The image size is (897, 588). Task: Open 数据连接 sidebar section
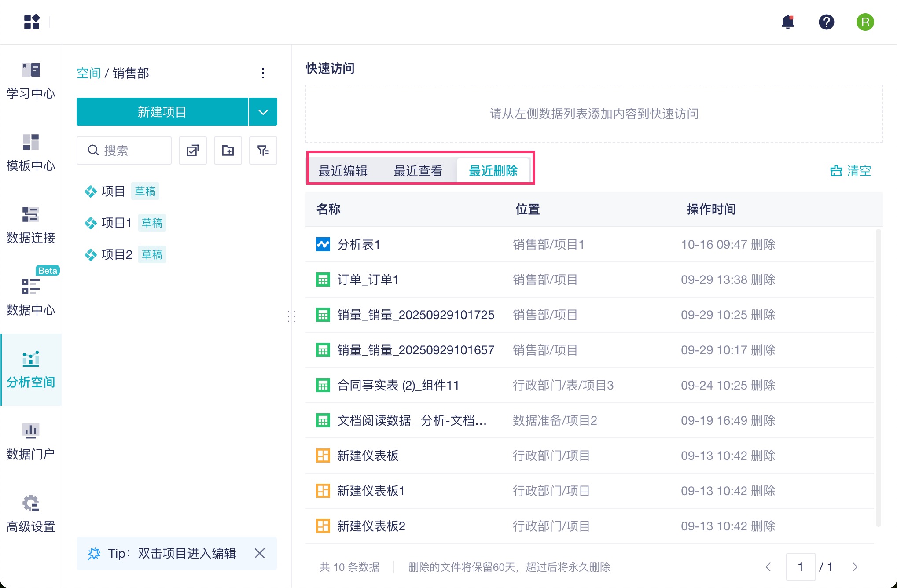coord(31,225)
